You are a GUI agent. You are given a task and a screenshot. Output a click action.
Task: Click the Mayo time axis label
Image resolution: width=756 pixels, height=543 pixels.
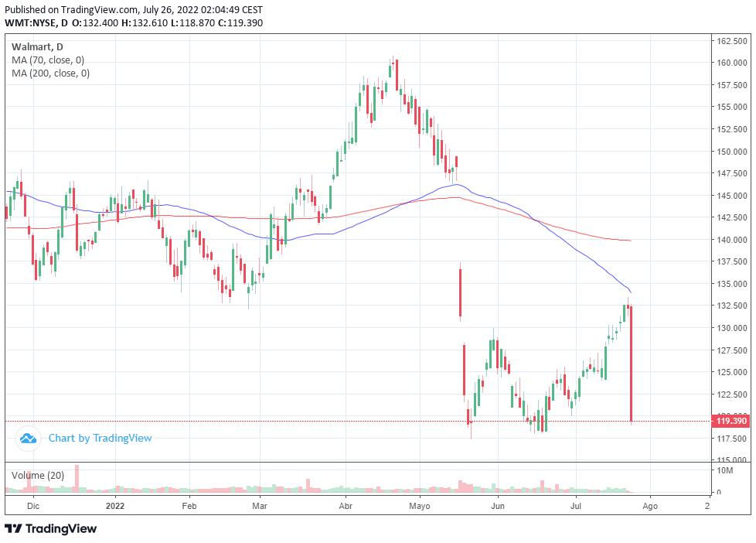(x=419, y=506)
